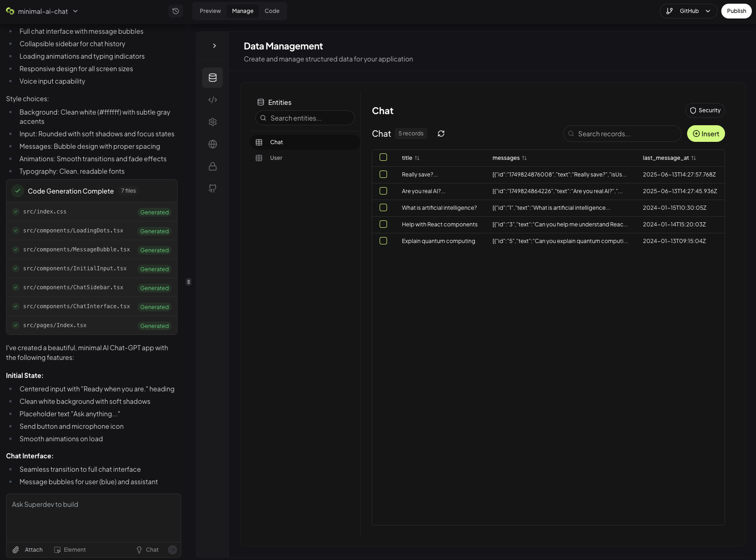756x560 pixels.
Task: Click the Element selector icon
Action: click(x=57, y=550)
